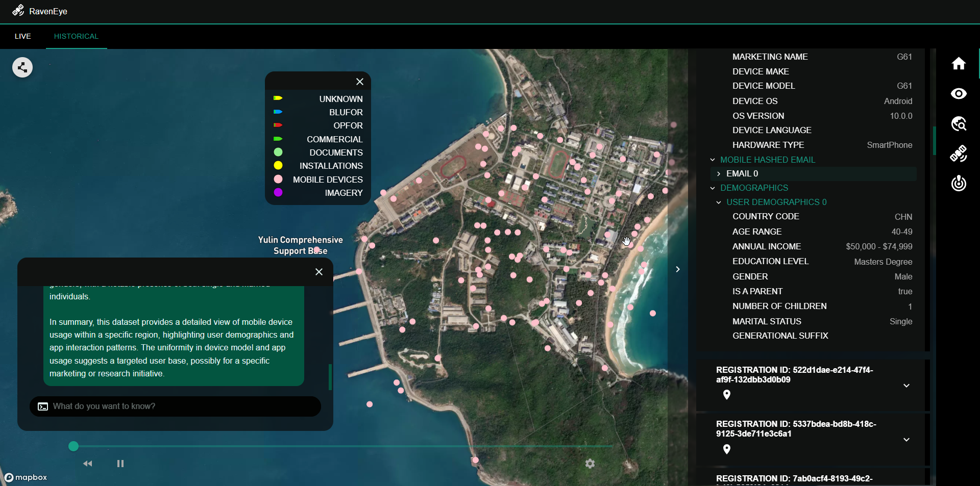The width and height of the screenshot is (980, 486).
Task: Switch to the HISTORICAL tab
Action: point(76,36)
